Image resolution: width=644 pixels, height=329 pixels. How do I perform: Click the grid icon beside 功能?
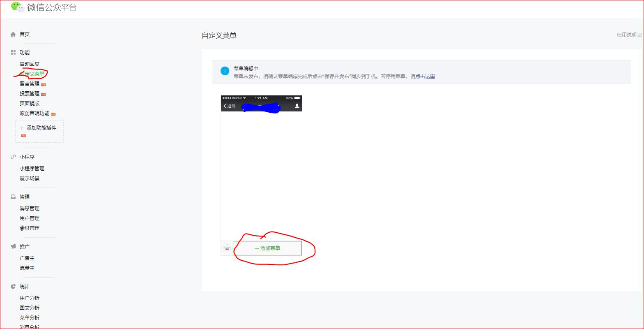(x=13, y=53)
